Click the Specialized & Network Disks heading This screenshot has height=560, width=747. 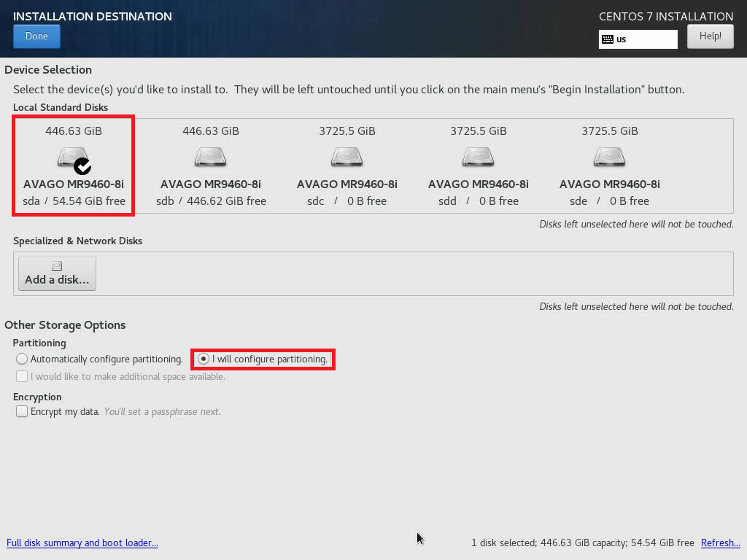(77, 241)
